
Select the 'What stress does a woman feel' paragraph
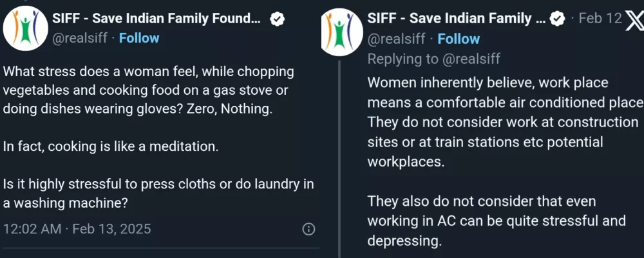pos(148,90)
